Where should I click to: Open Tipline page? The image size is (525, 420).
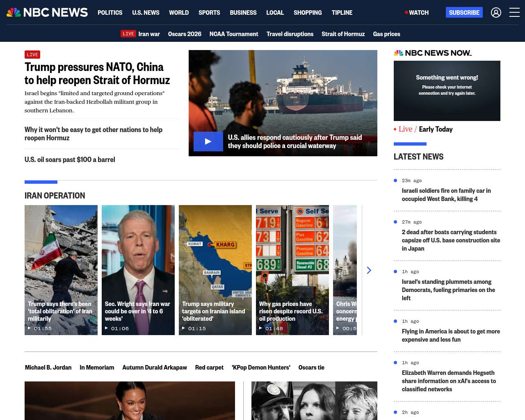pos(342,13)
